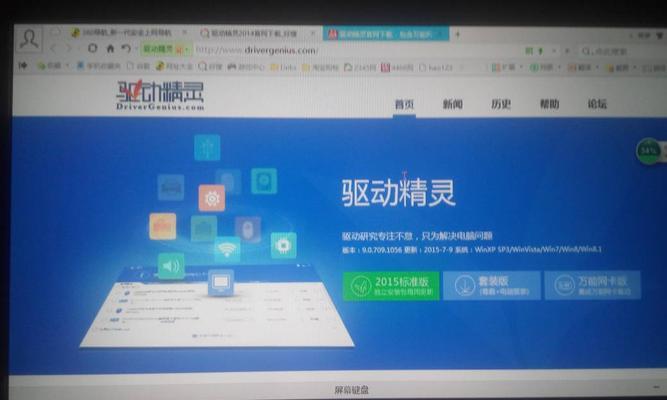The height and width of the screenshot is (400, 667).
Task: Download the 套装版 bundle edition
Action: pyautogui.click(x=492, y=286)
